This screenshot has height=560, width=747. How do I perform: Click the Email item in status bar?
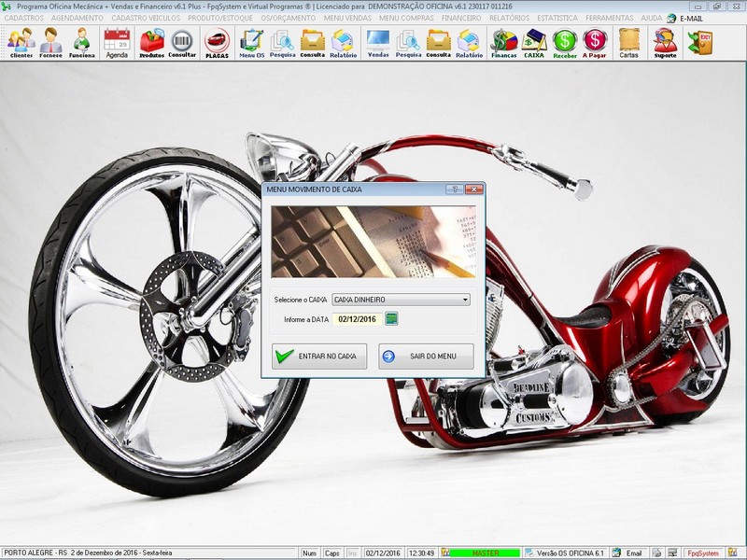point(628,553)
